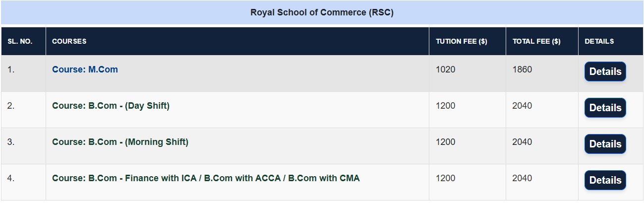The height and width of the screenshot is (204, 644).
Task: Open Details for B.Com Day Shift
Action: click(605, 108)
